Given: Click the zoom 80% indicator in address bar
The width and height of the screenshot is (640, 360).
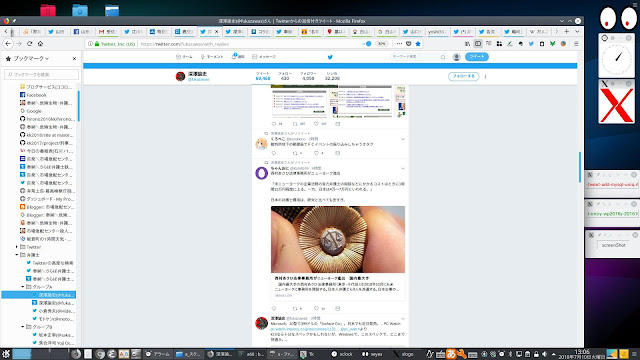Looking at the screenshot, I should (x=381, y=44).
